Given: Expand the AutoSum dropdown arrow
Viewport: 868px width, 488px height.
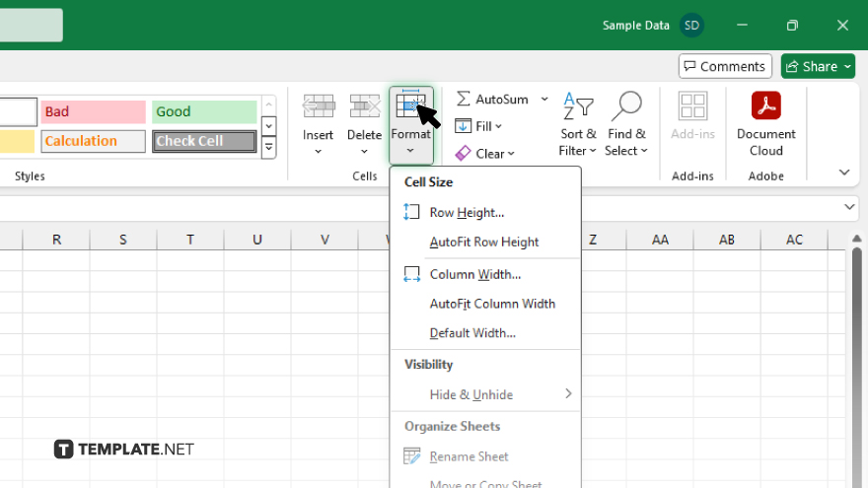Looking at the screenshot, I should [544, 100].
